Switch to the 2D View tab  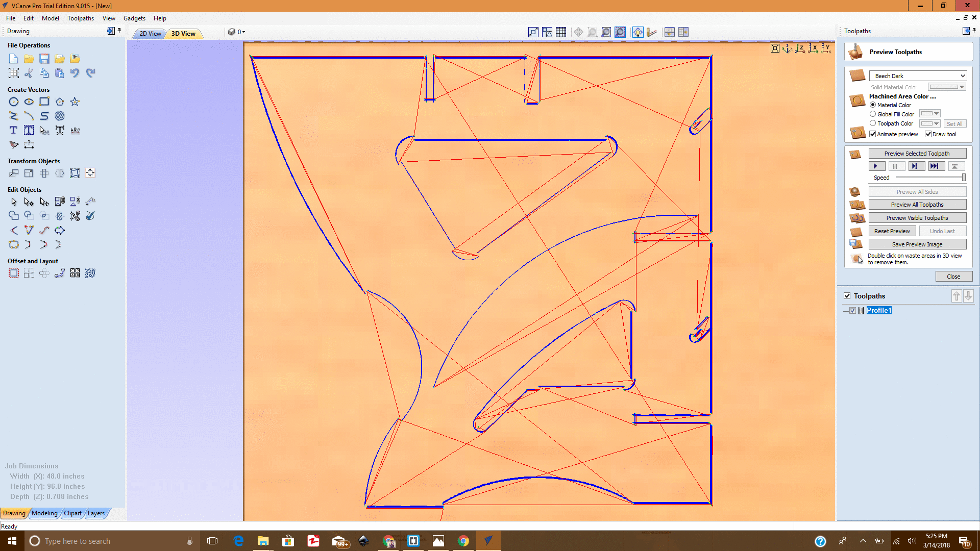[x=150, y=34]
